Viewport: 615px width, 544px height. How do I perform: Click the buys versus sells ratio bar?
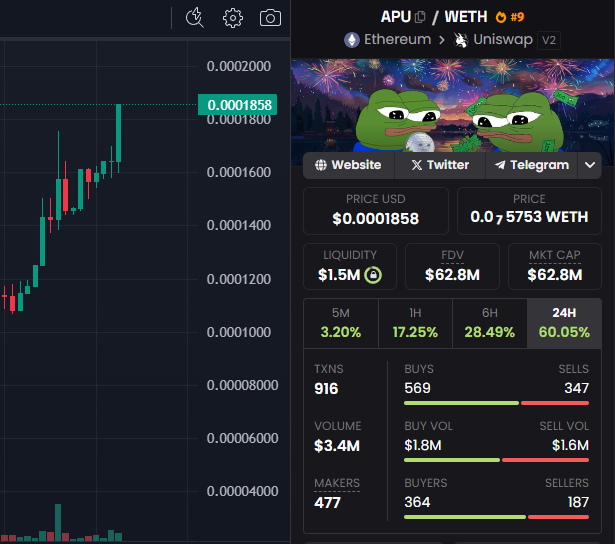(497, 403)
